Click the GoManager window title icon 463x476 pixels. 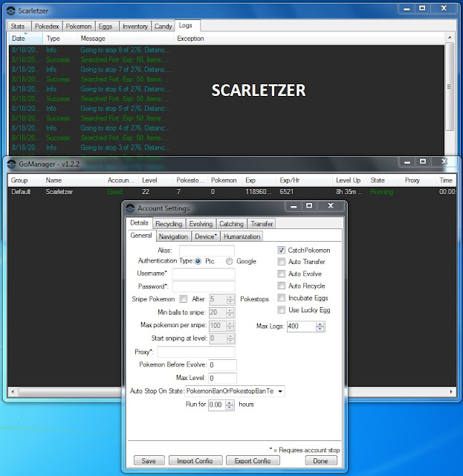(12, 164)
